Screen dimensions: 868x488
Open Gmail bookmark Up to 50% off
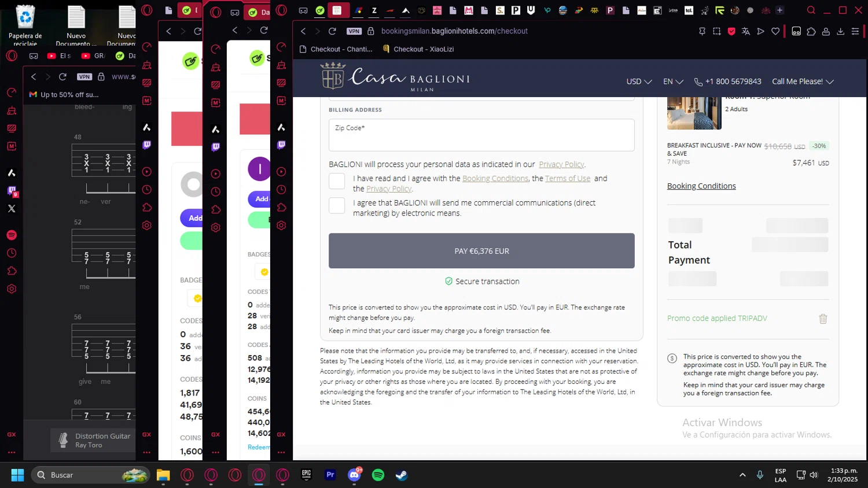click(64, 95)
